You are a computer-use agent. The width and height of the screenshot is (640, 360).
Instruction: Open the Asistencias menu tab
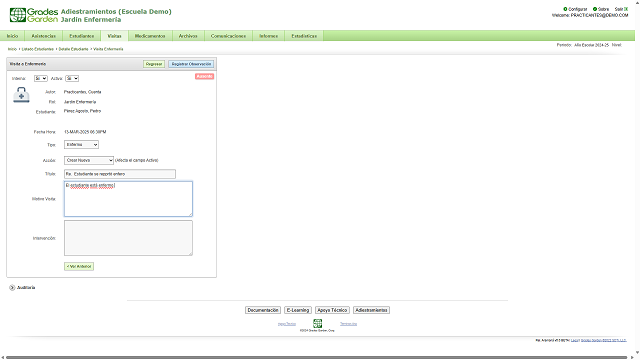pyautogui.click(x=44, y=36)
